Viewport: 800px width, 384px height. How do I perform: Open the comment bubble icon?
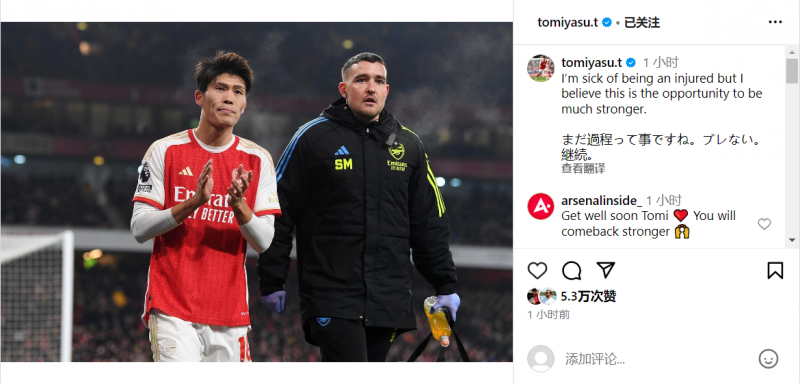point(571,270)
